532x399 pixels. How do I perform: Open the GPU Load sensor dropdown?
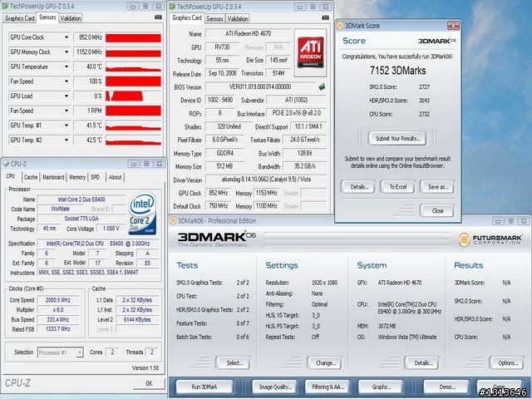coord(66,96)
